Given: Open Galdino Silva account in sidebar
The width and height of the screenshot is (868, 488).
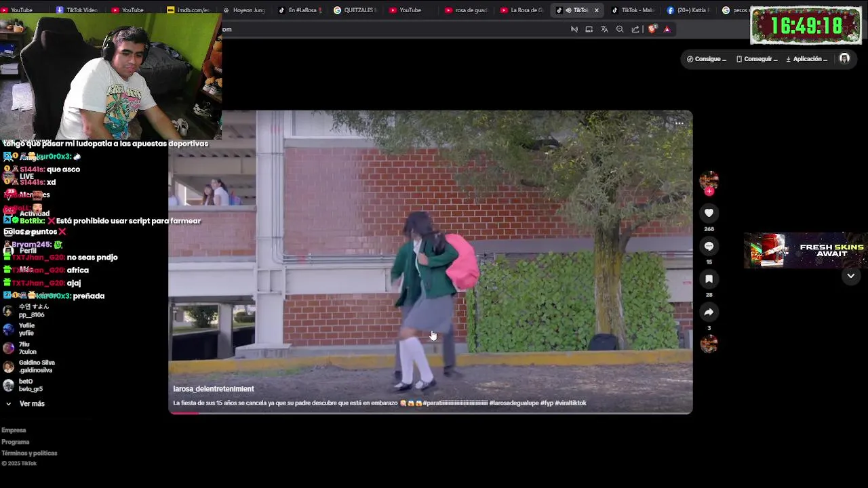Looking at the screenshot, I should tap(29, 367).
